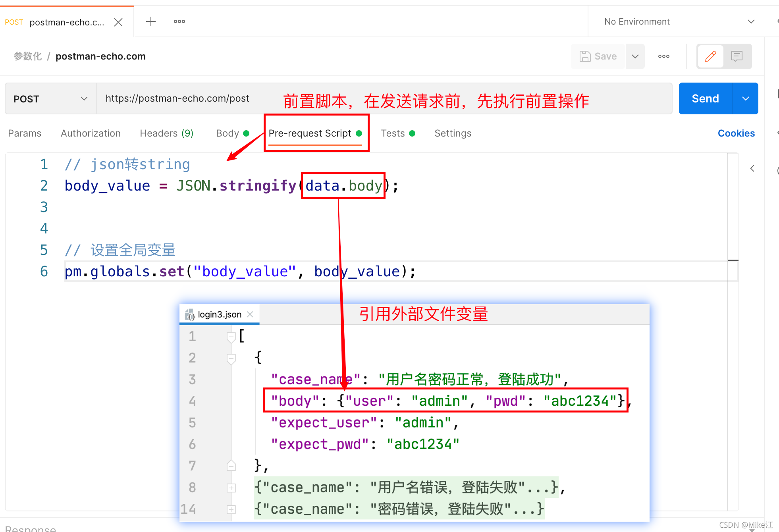Click the "case_name" line in login3.json

[419, 380]
